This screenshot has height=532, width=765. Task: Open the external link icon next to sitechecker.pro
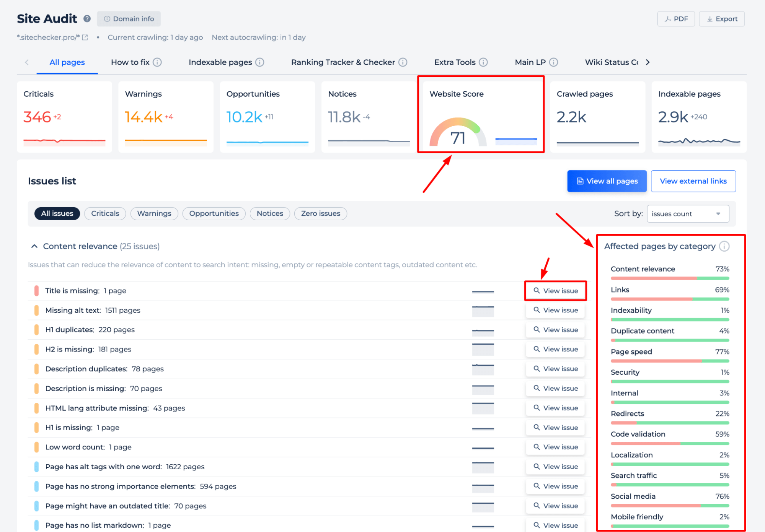[x=85, y=37]
